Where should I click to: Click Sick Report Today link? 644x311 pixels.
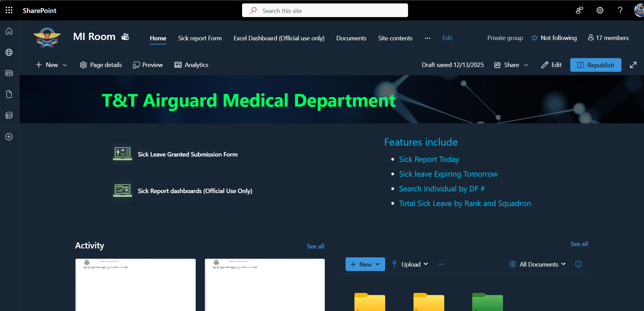tap(429, 160)
